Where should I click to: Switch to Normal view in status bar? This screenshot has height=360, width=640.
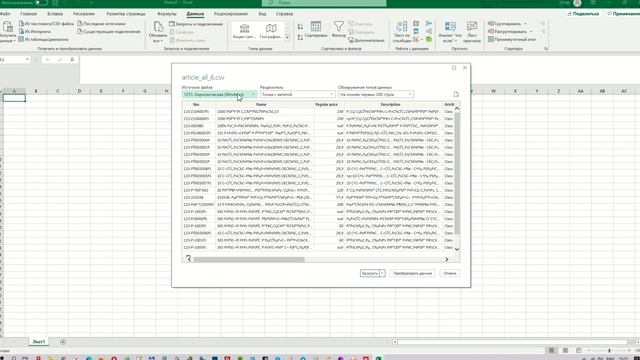point(551,351)
